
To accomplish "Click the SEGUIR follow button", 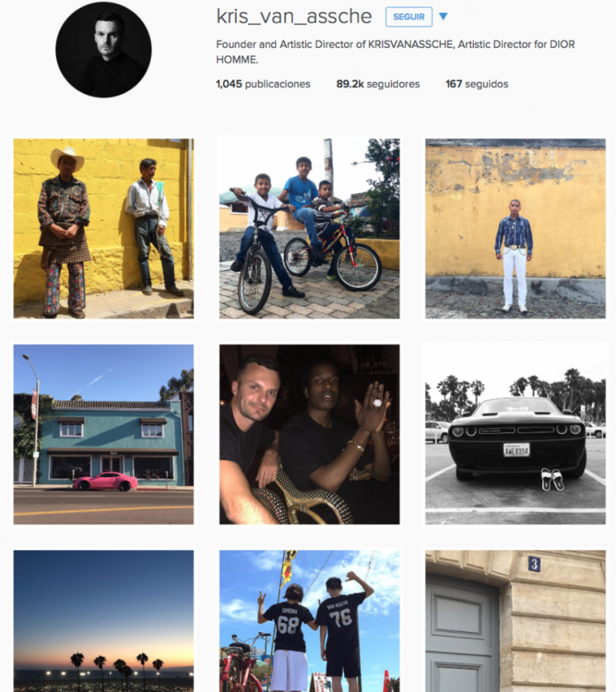I will click(x=408, y=17).
